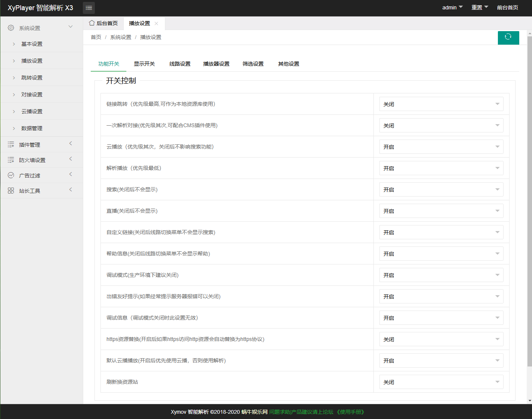This screenshot has height=419, width=532.
Task: Close the 播放设置 tab with X icon
Action: coord(156,24)
